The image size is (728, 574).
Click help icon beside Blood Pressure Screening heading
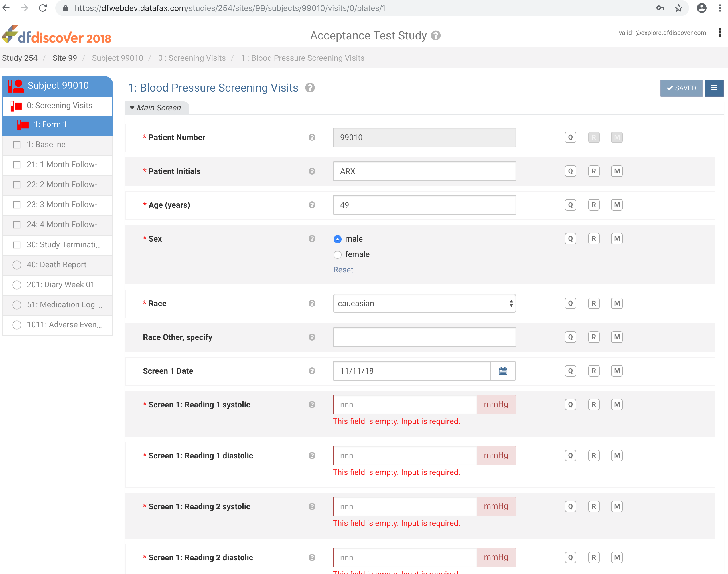click(310, 88)
